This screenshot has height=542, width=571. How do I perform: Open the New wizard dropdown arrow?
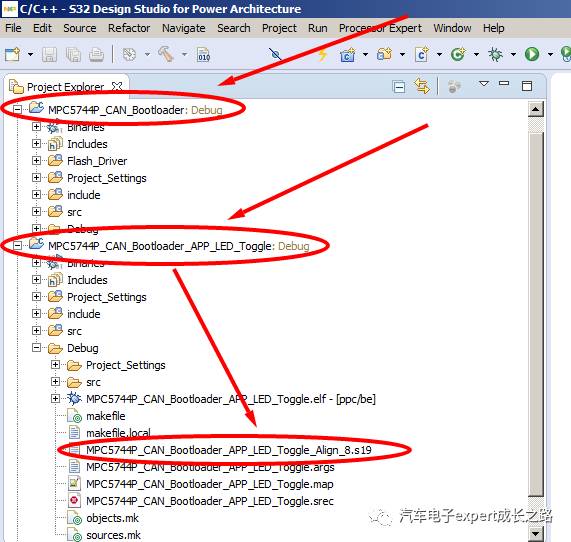tap(31, 55)
